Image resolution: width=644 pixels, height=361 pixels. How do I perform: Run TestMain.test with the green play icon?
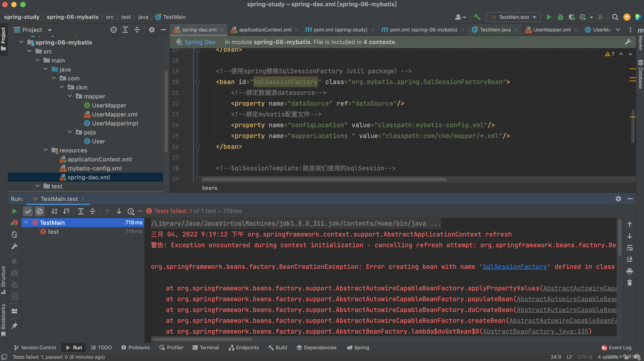coord(549,17)
